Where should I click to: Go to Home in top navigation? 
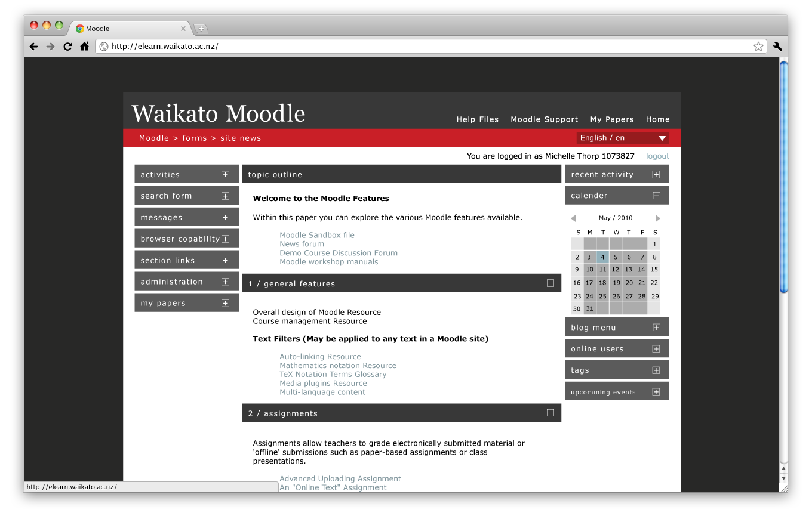658,119
